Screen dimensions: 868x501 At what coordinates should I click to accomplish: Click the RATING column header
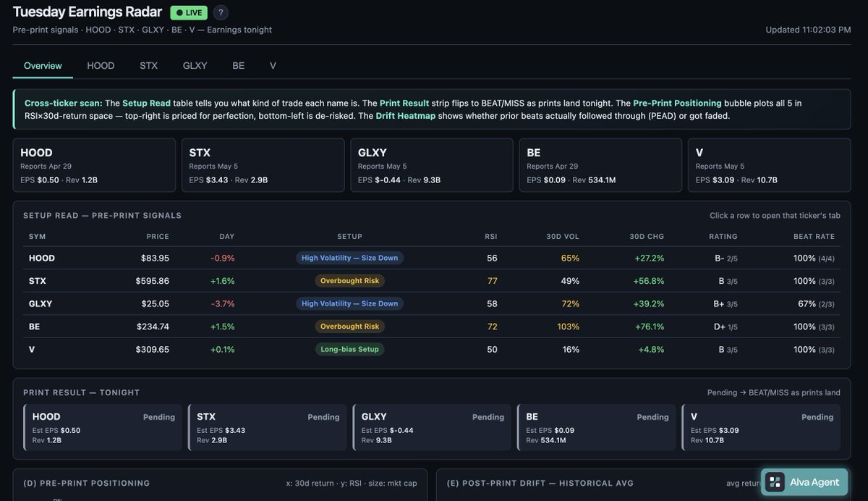pyautogui.click(x=723, y=236)
